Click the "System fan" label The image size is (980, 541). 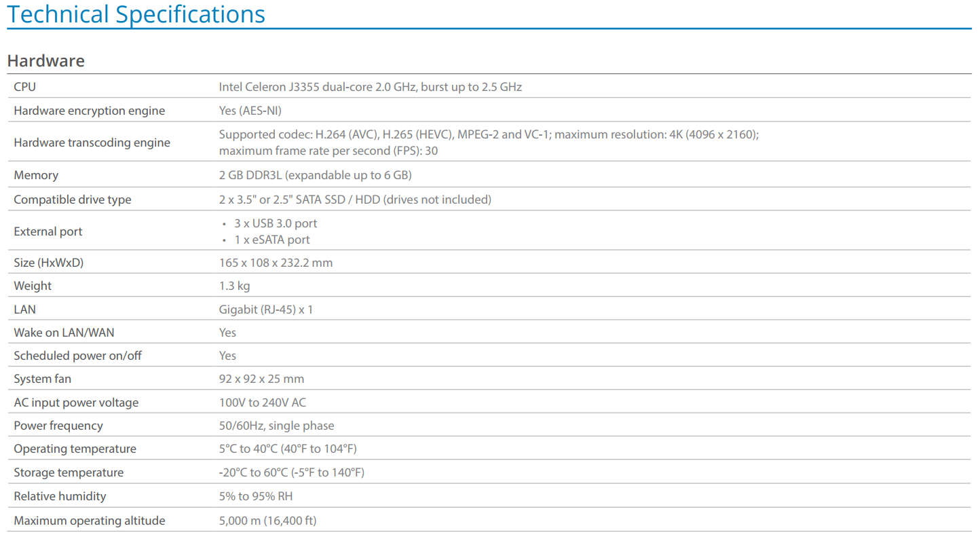43,379
